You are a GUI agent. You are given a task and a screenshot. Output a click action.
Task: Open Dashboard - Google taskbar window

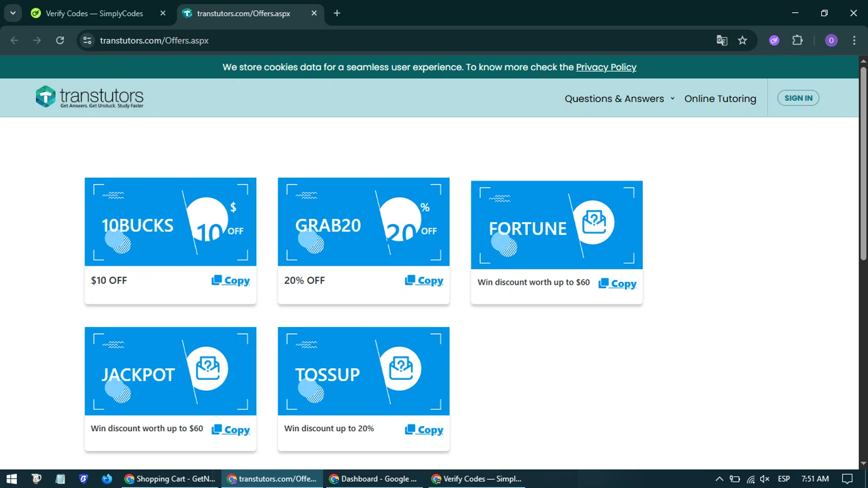pos(374,479)
